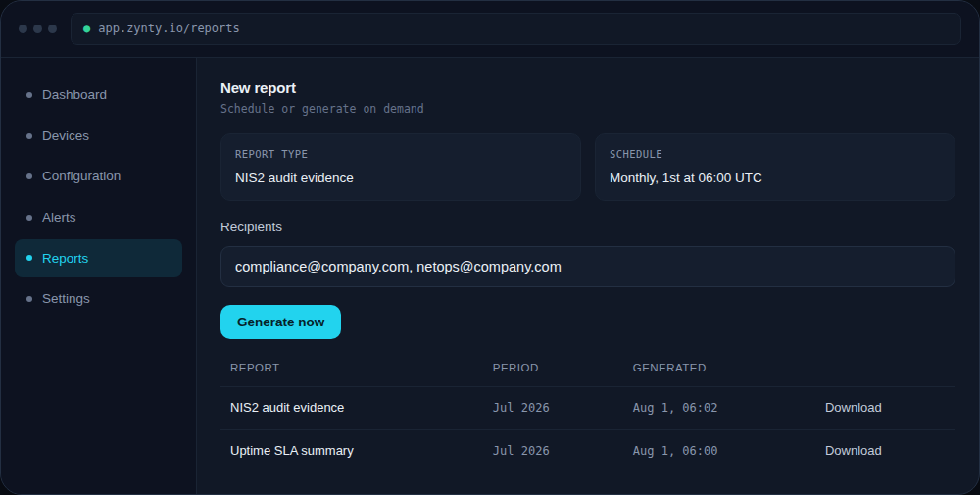This screenshot has height=495, width=980.
Task: Click the green secure dot in address bar
Action: coord(87,28)
